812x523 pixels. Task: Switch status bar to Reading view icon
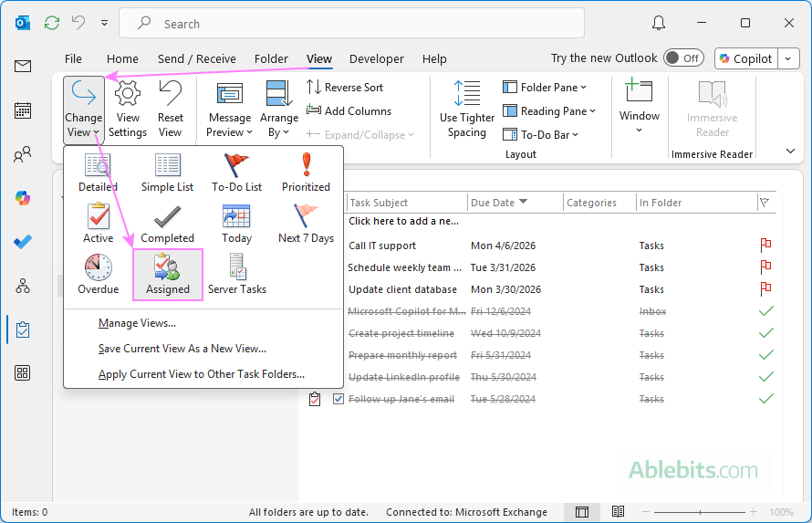618,512
